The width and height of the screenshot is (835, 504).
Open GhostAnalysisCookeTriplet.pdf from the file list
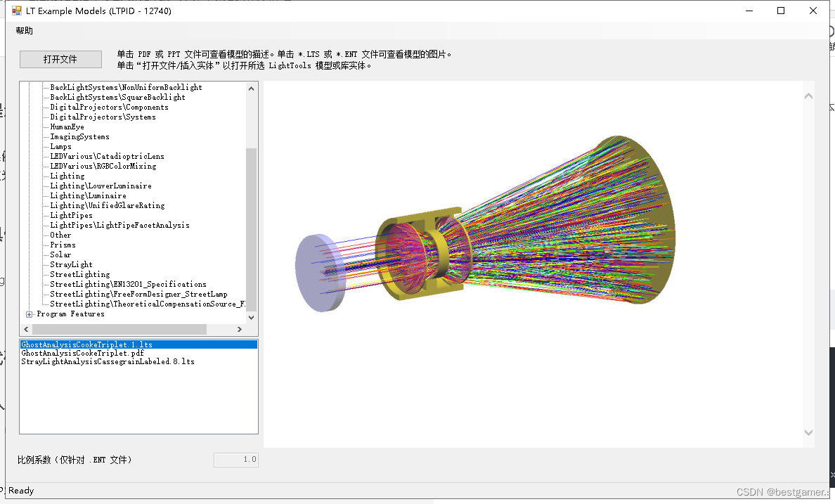pos(79,353)
